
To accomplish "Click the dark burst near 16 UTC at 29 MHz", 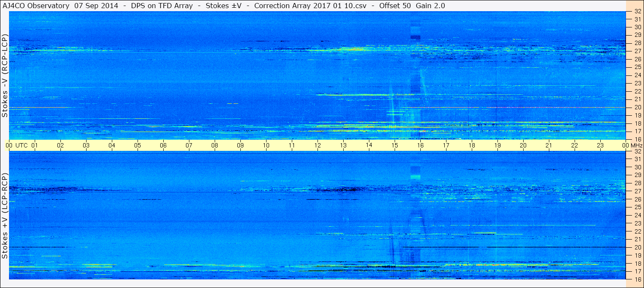I will tap(416, 37).
